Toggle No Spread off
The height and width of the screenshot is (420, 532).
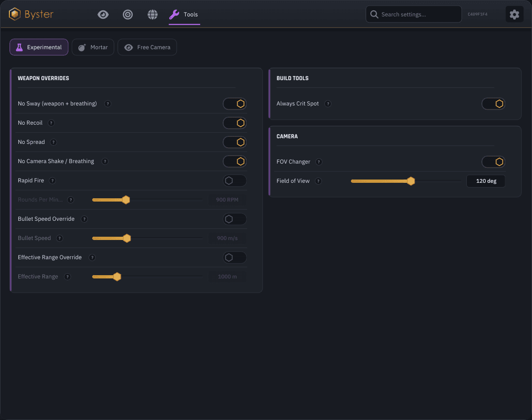[x=234, y=142]
